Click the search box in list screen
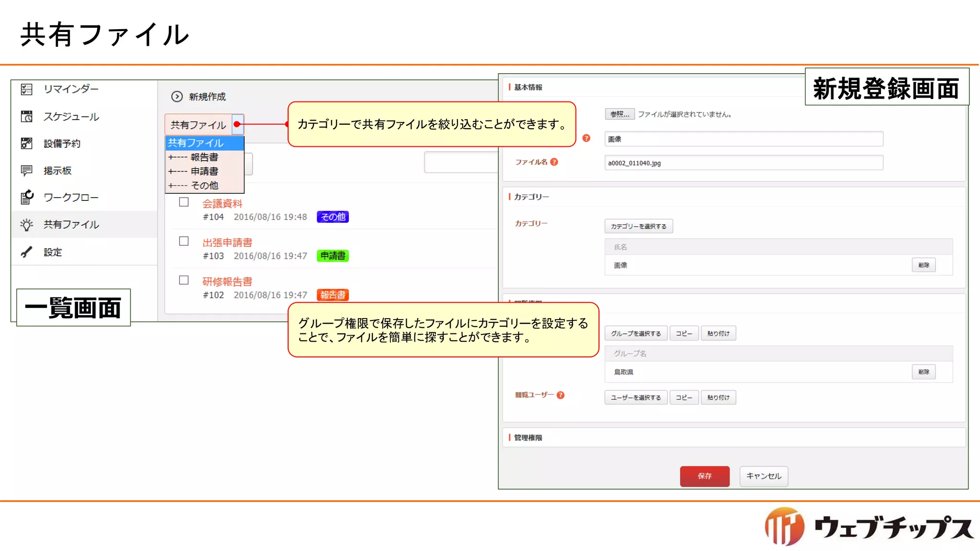 461,163
